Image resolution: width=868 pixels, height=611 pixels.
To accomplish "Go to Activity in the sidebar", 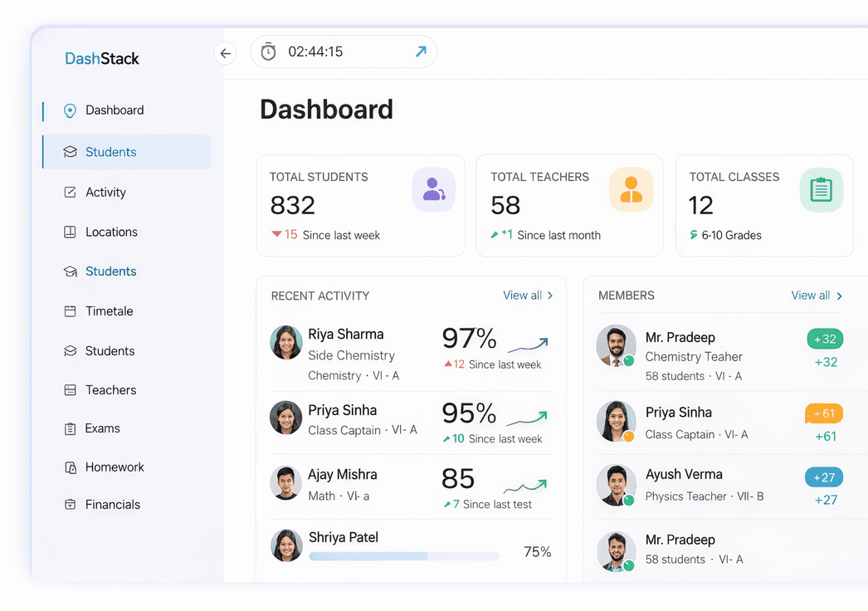I will tap(105, 193).
